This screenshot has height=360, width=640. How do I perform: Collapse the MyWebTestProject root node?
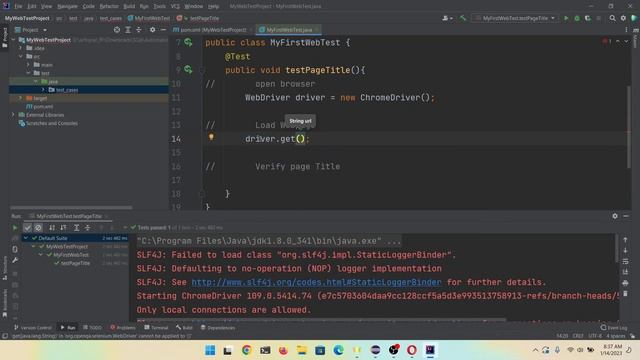14,40
